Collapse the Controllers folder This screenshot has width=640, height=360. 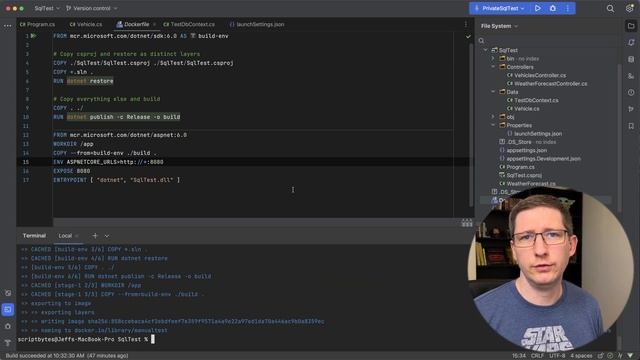click(493, 67)
